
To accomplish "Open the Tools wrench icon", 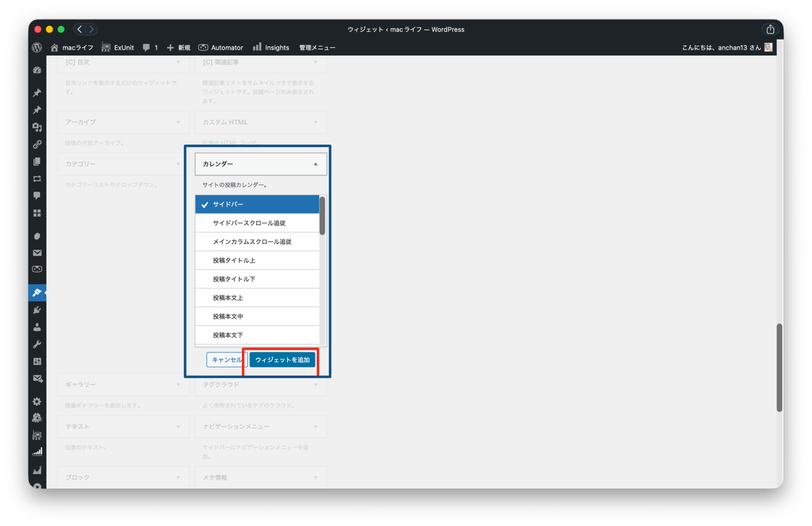I will (37, 344).
